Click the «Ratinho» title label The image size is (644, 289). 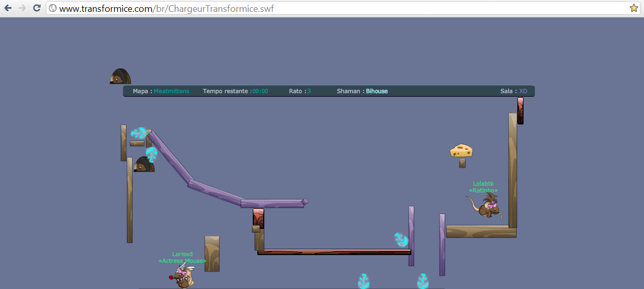pyautogui.click(x=483, y=190)
